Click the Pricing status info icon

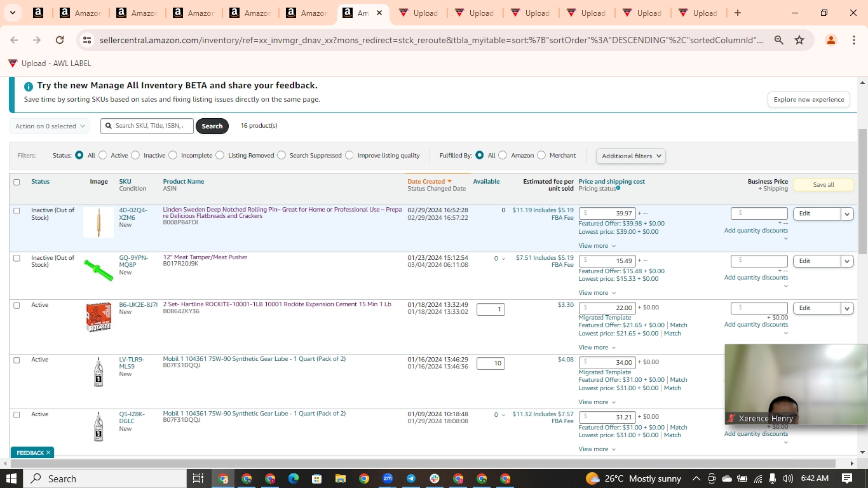point(618,188)
